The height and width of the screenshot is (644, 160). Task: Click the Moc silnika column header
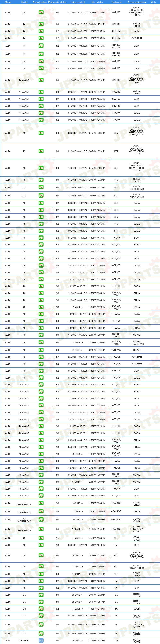[x=97, y=2]
